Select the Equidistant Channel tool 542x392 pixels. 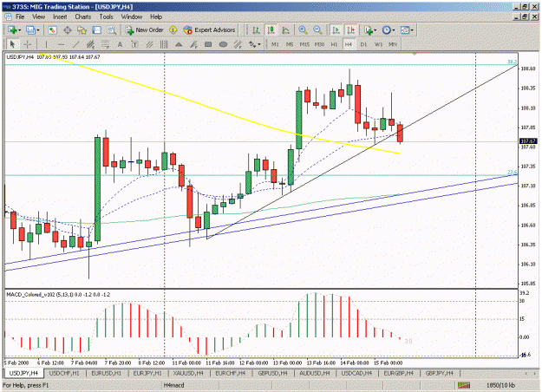90,44
